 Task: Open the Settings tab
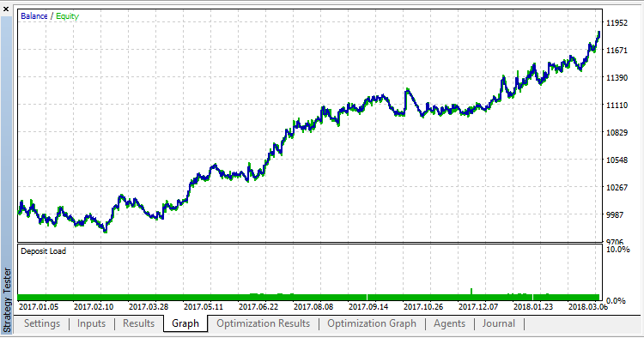42,323
